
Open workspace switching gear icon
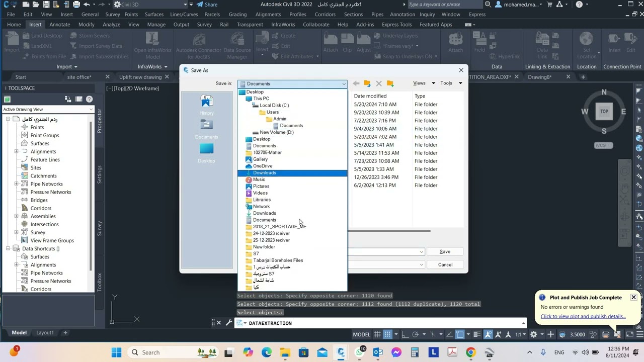coord(534,334)
